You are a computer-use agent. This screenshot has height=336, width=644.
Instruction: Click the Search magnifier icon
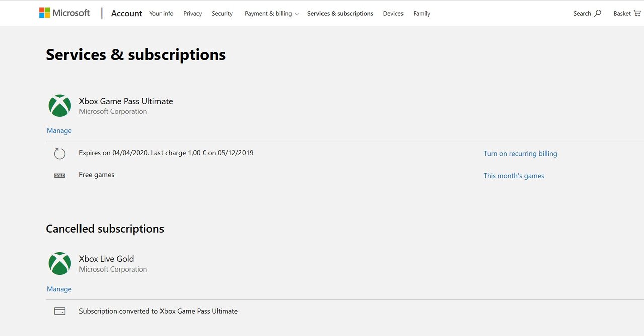tap(598, 13)
